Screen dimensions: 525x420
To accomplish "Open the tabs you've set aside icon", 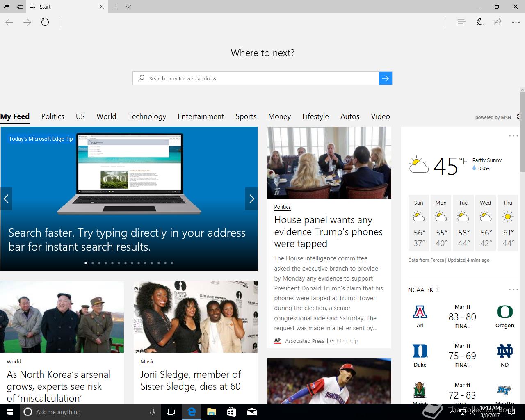I will (6, 7).
